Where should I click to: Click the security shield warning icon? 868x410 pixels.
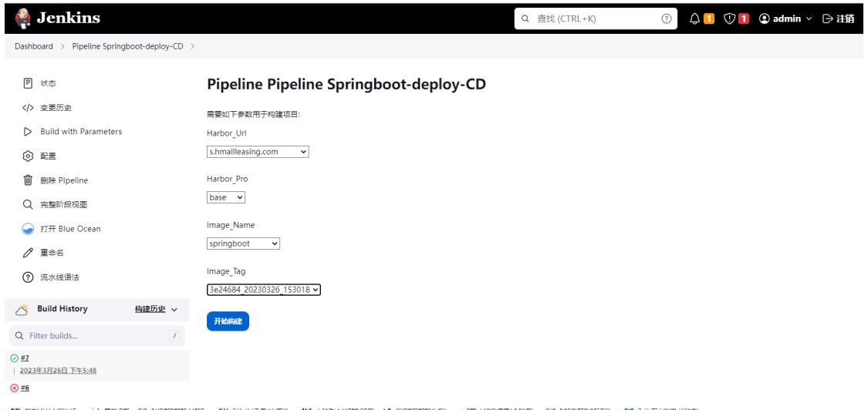pos(729,18)
